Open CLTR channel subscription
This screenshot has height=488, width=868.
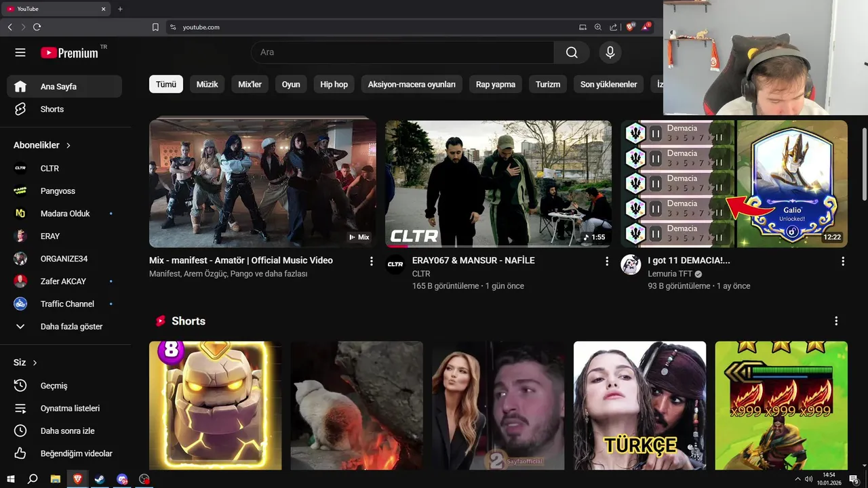pyautogui.click(x=64, y=168)
